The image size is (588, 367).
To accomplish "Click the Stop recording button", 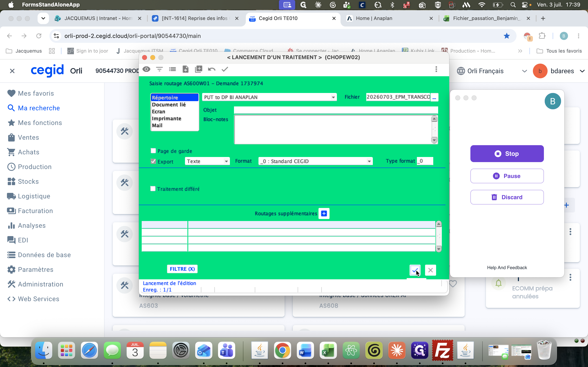I will [x=507, y=154].
